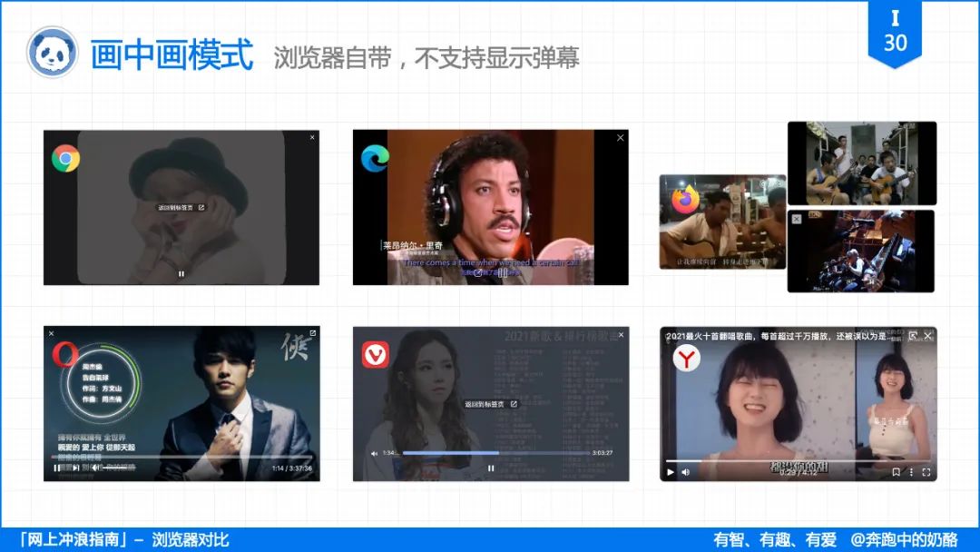Click the Edge browser logo
The width and height of the screenshot is (980, 552).
375,158
